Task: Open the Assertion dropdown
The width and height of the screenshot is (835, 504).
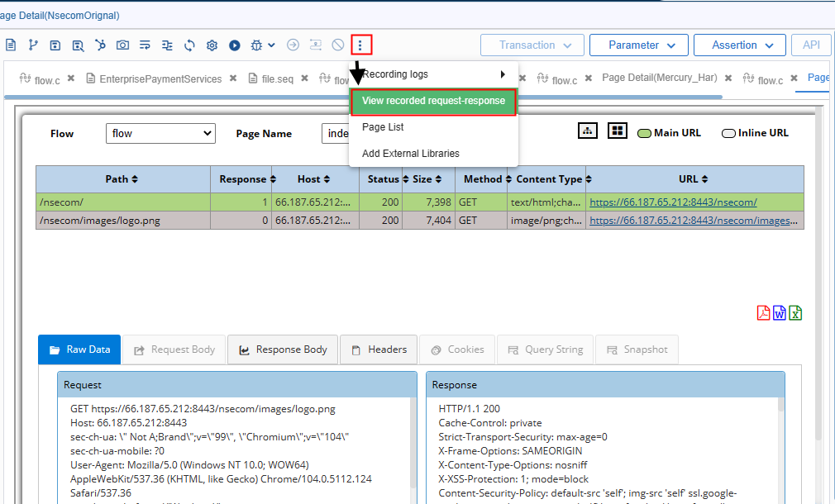Action: point(740,45)
